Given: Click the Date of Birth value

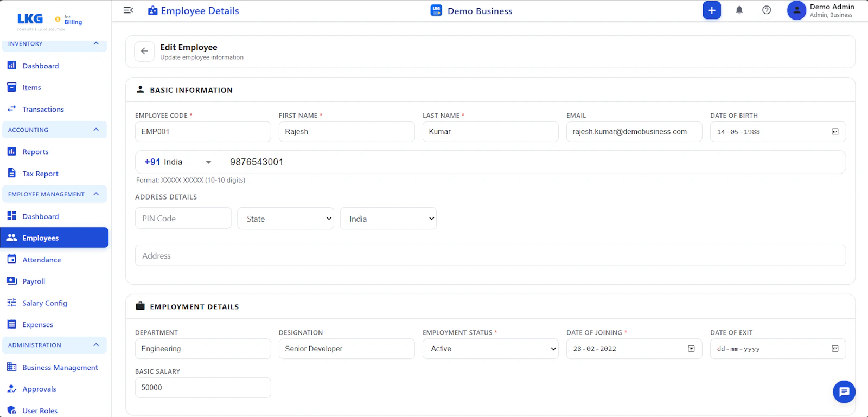Looking at the screenshot, I should [x=738, y=132].
